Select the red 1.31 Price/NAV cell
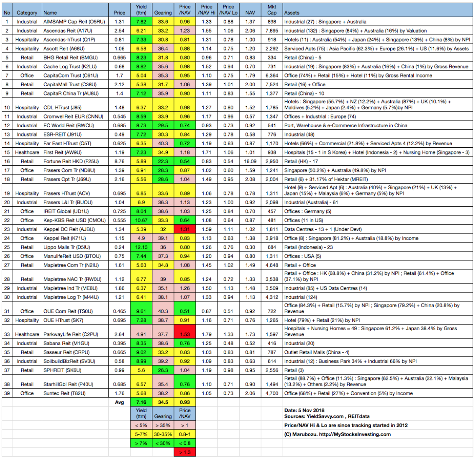Viewport: 476px width, 462px height. pyautogui.click(x=184, y=229)
